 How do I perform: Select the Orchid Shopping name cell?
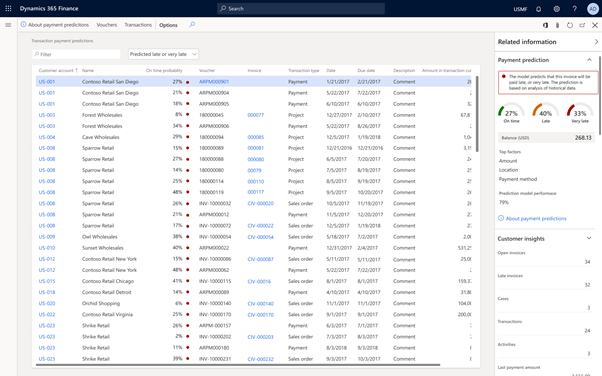pos(101,303)
